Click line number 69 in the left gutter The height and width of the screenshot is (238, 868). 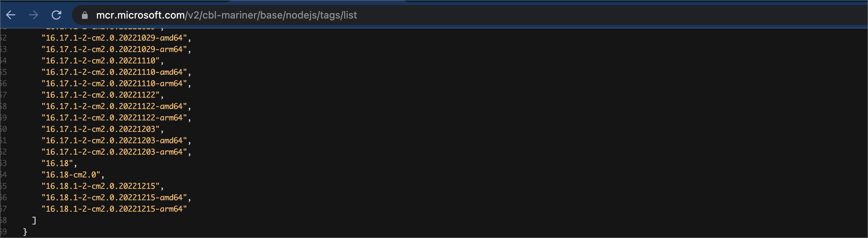pos(4,232)
